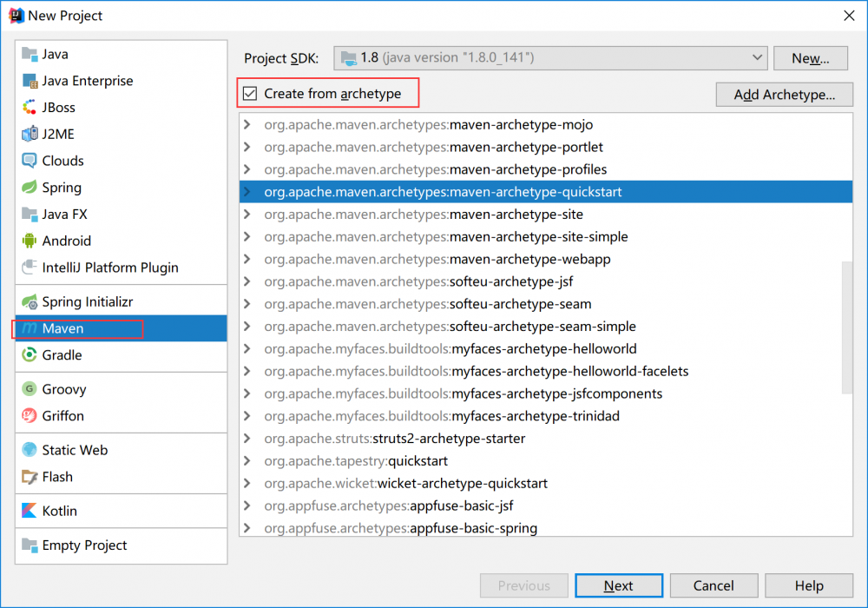This screenshot has width=868, height=608.
Task: Select the softeu-archetype-seam-simple archetype label
Action: pos(450,327)
